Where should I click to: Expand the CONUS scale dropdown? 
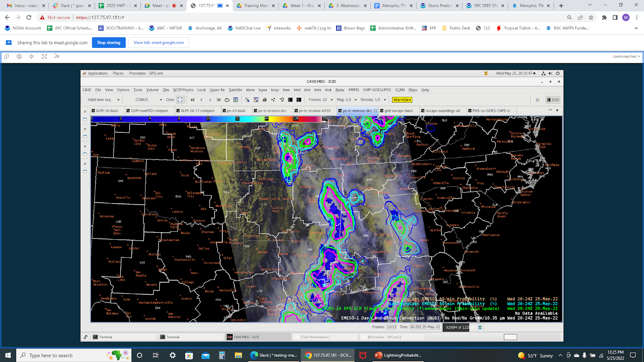tap(161, 100)
